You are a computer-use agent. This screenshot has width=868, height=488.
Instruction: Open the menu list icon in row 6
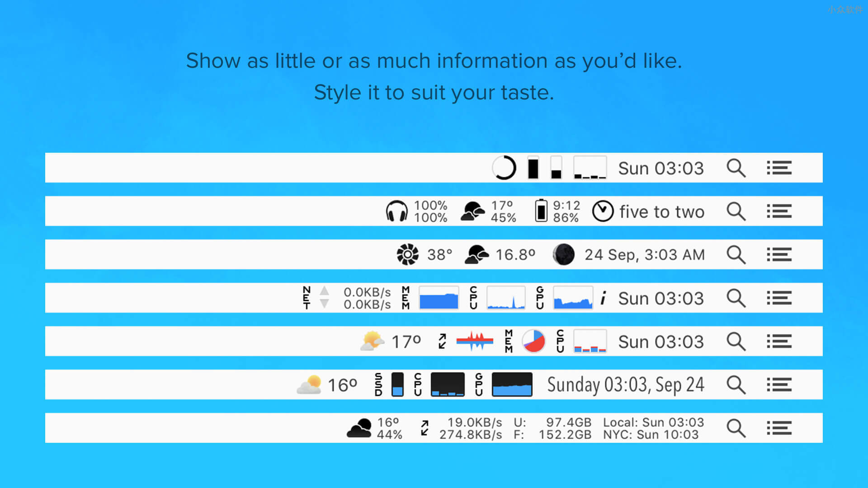tap(778, 385)
